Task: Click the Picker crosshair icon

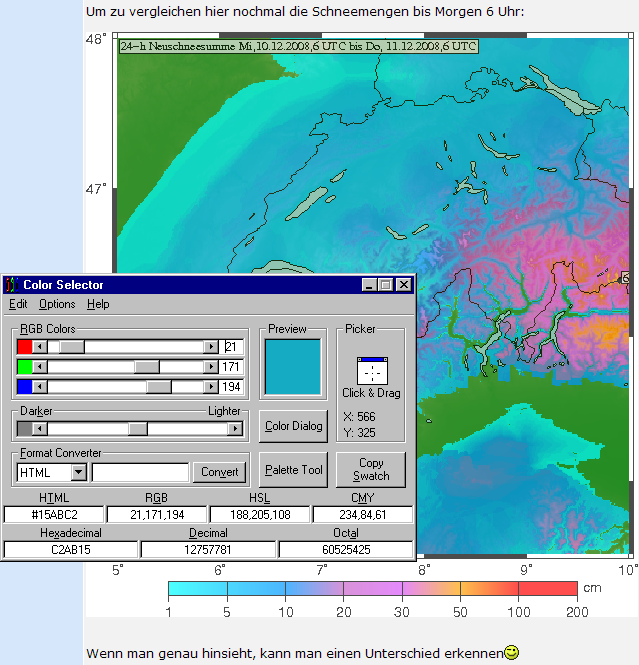Action: pos(372,371)
